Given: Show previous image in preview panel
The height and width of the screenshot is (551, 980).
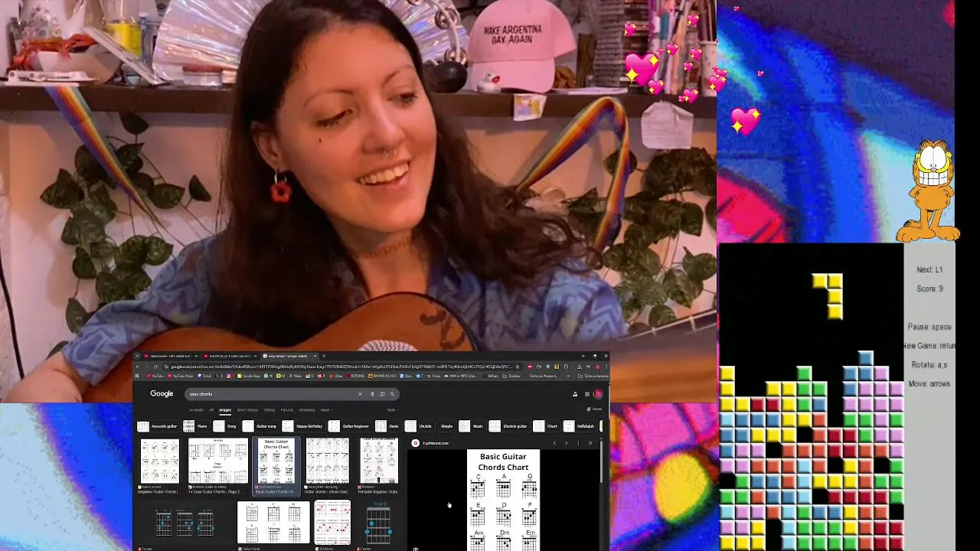Looking at the screenshot, I should (x=554, y=443).
